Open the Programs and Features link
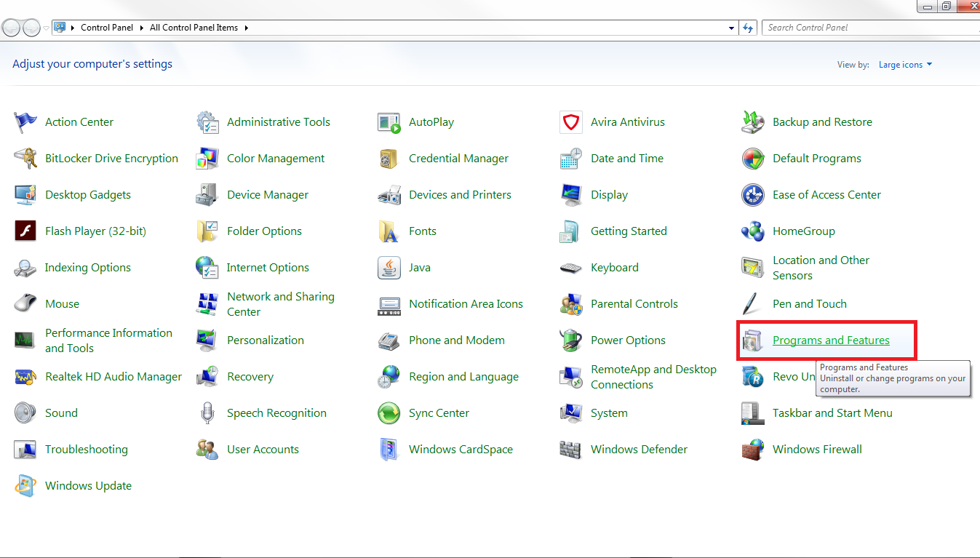Screen dimensions: 980x558 click(831, 340)
